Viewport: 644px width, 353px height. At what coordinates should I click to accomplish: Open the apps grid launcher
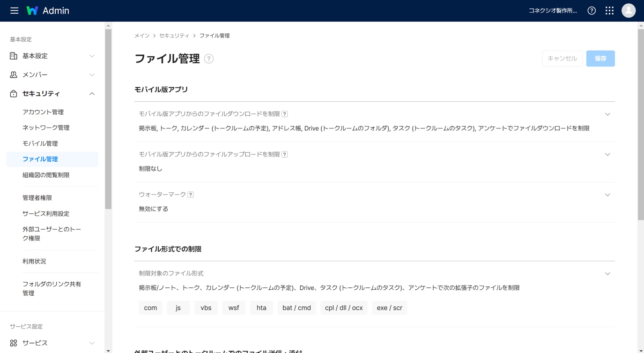pyautogui.click(x=609, y=10)
